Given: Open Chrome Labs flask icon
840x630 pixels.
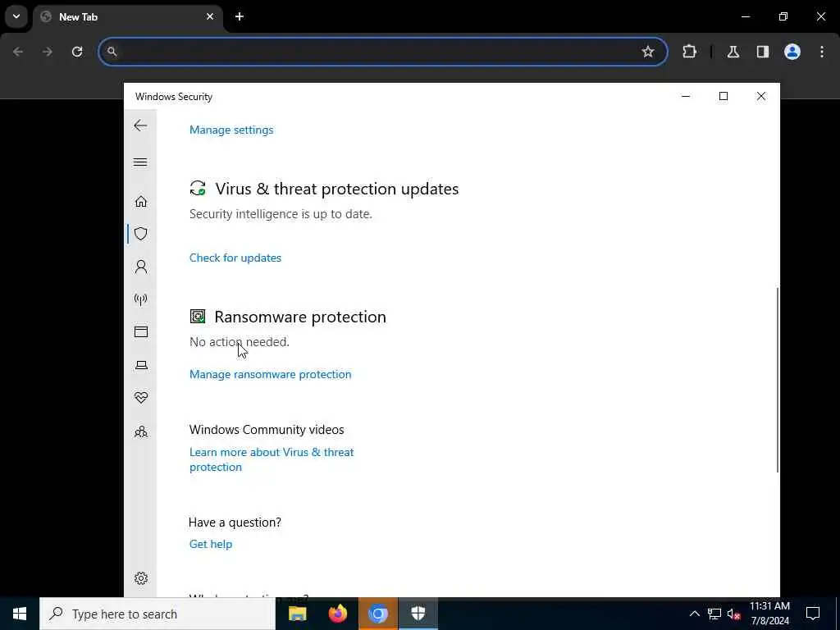Looking at the screenshot, I should [x=733, y=52].
